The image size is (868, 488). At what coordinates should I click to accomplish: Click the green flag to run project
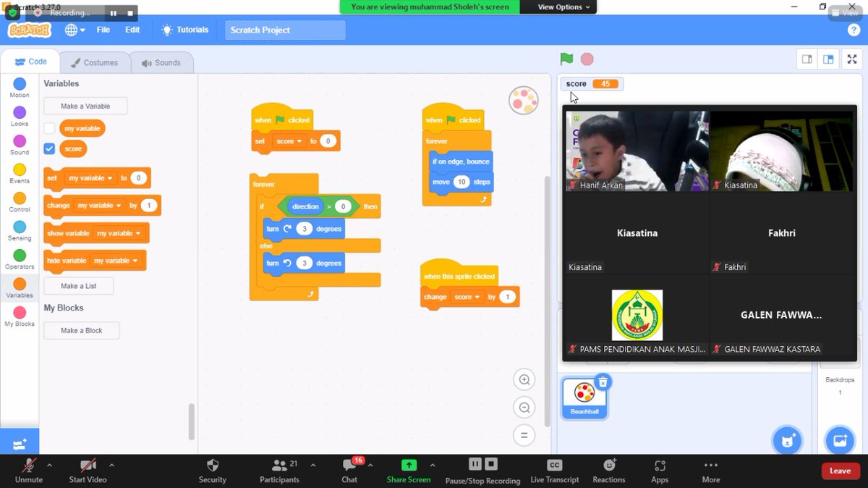[566, 59]
